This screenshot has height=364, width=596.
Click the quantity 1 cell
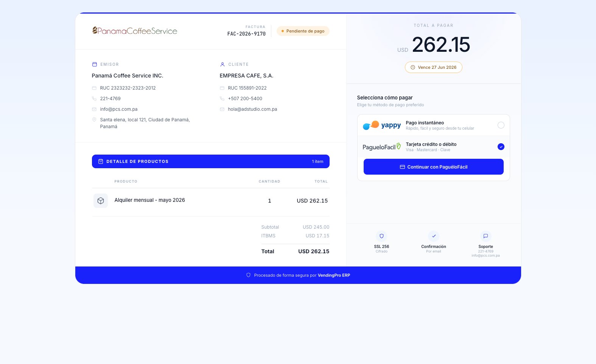[269, 201]
